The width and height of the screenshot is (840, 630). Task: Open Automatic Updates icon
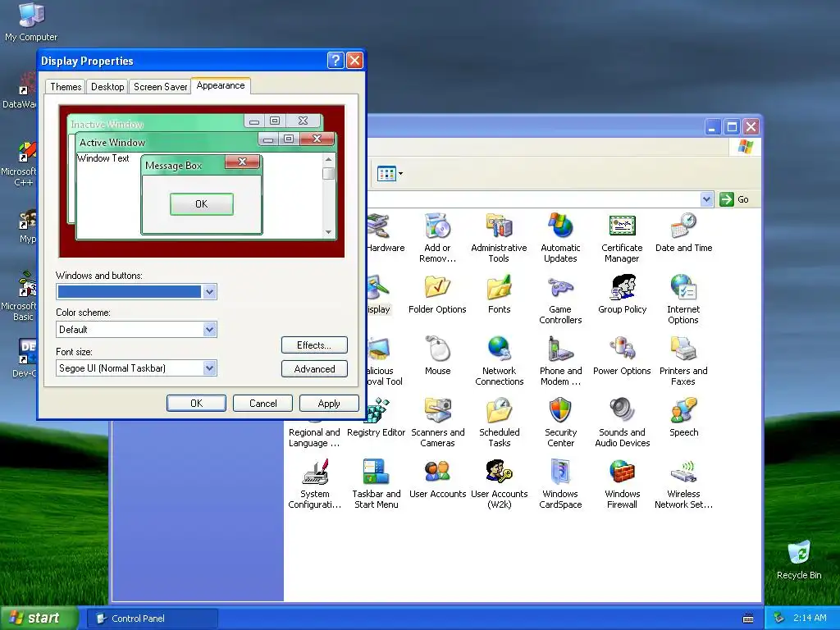coord(560,238)
